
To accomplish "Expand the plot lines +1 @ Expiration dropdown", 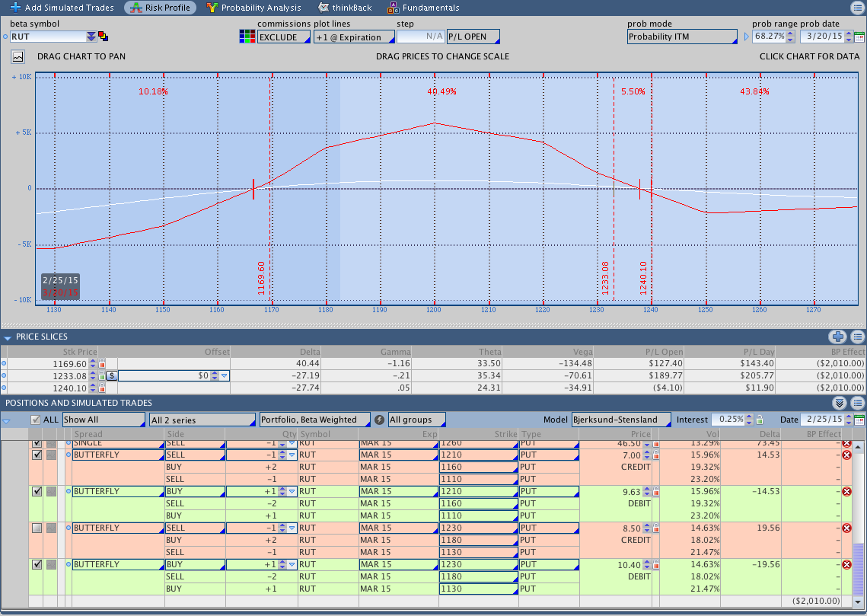I will 354,37.
